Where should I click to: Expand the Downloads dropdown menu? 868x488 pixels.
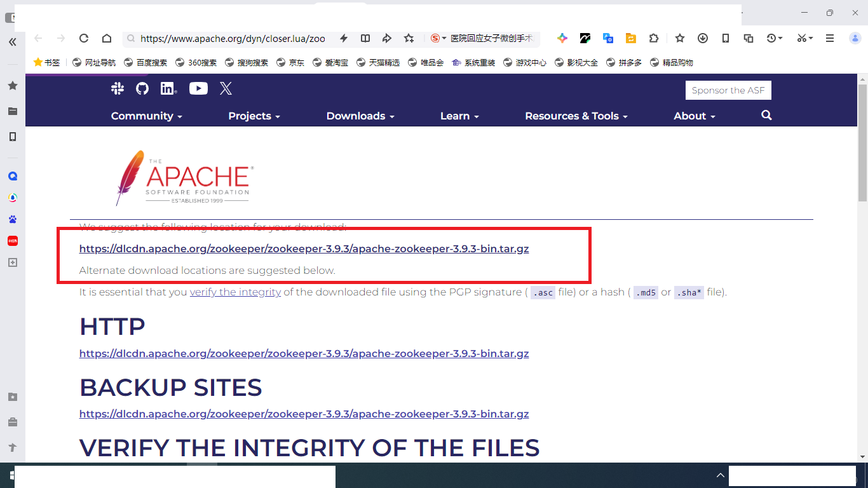coord(360,116)
